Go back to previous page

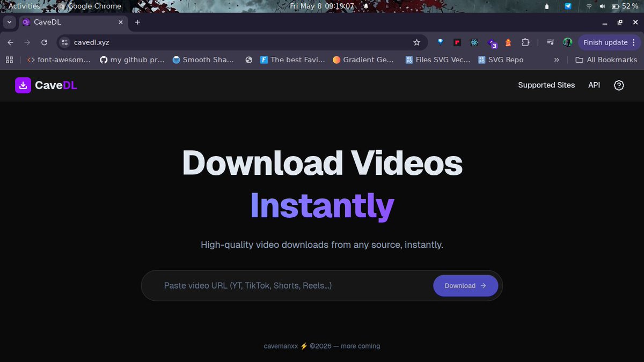11,42
